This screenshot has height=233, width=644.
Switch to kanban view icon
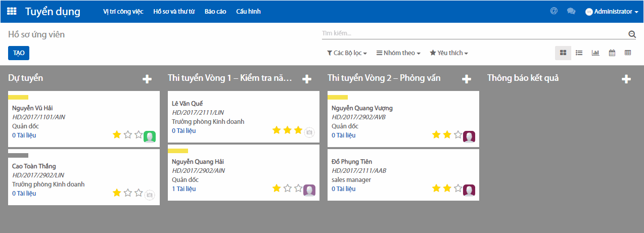pos(563,53)
